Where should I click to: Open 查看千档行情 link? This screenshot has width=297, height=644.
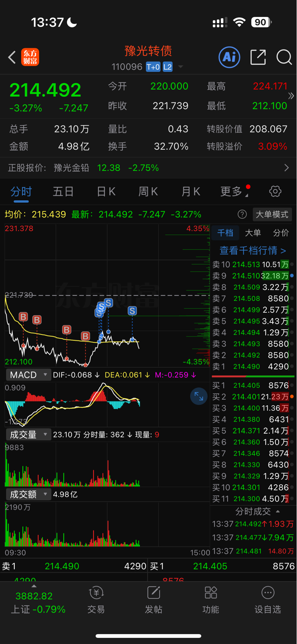253,251
